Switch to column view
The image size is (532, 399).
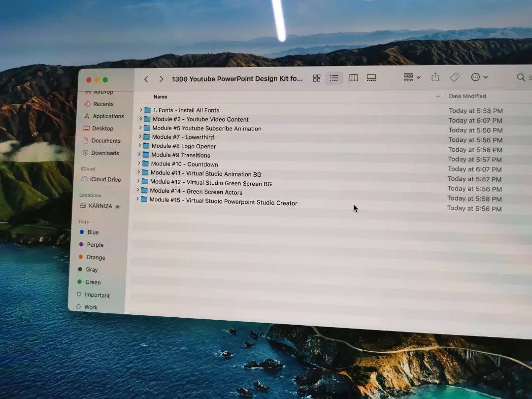coord(353,78)
